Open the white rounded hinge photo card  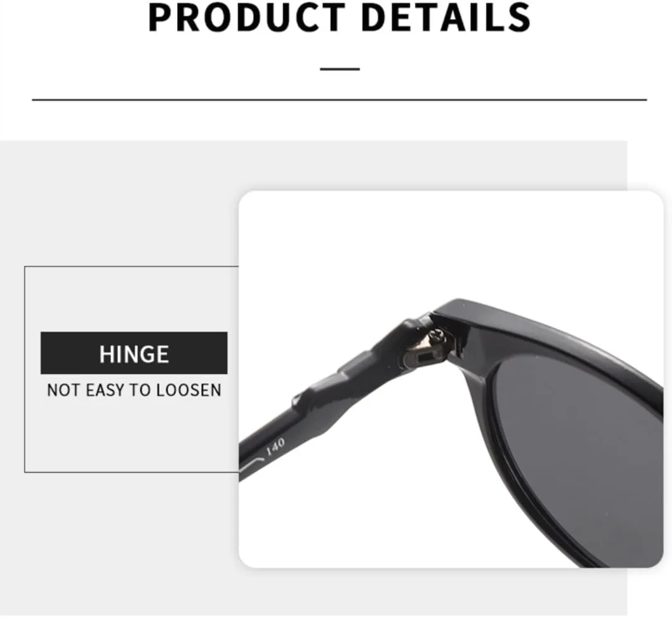point(451,379)
